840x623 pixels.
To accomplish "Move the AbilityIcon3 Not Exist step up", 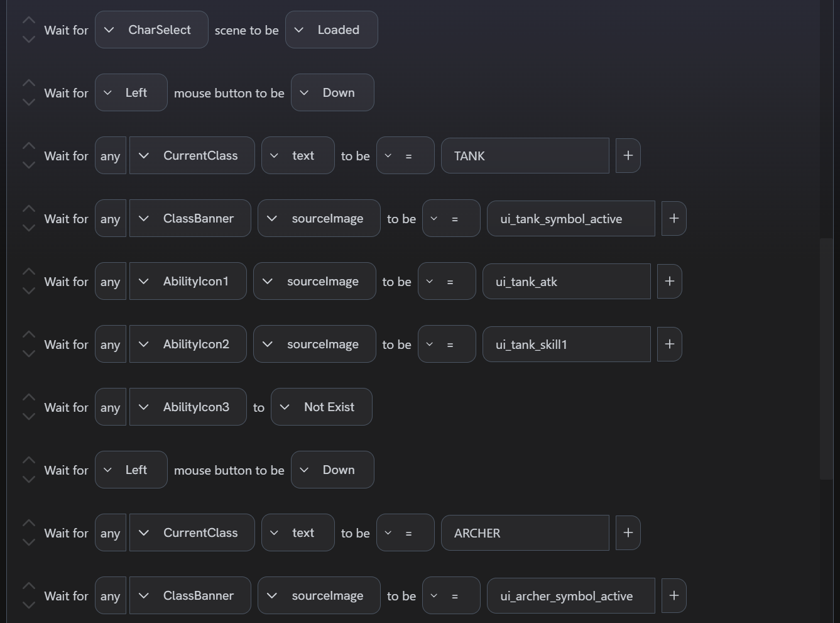I will 28,397.
